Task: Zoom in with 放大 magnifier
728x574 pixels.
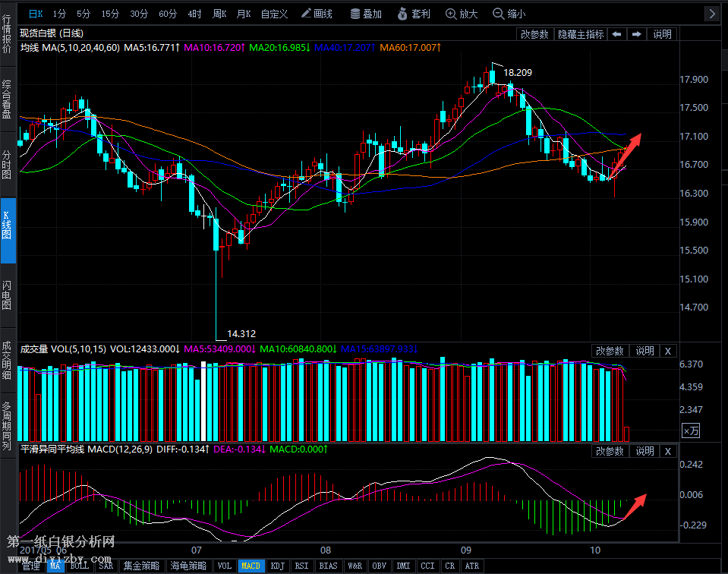Action: pos(462,14)
